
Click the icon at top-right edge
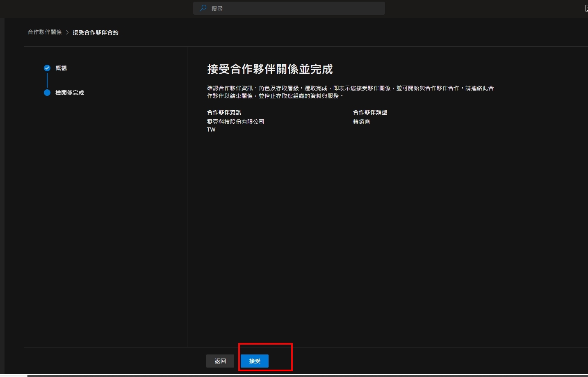coord(586,8)
